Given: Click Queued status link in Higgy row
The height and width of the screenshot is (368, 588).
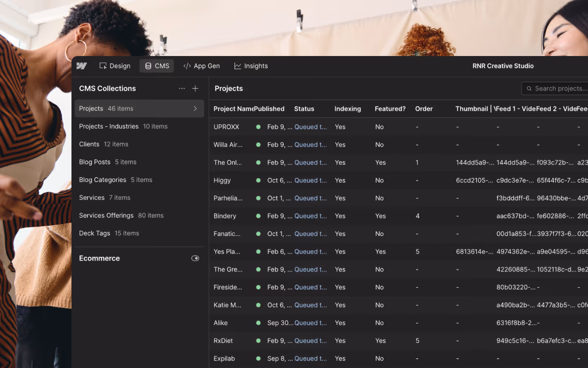Looking at the screenshot, I should [x=310, y=180].
